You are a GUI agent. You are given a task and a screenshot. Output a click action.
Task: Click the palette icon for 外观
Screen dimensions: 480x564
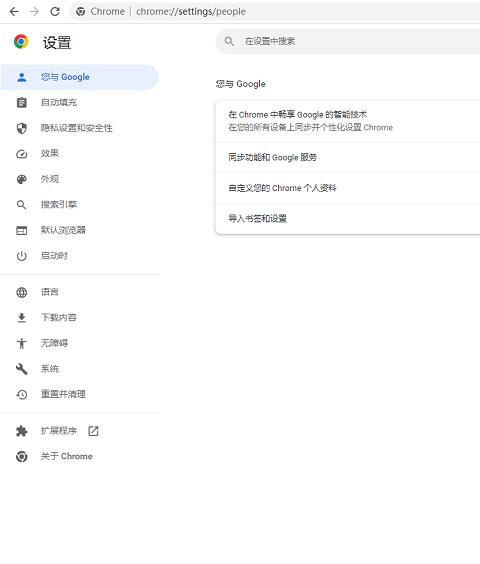[22, 179]
